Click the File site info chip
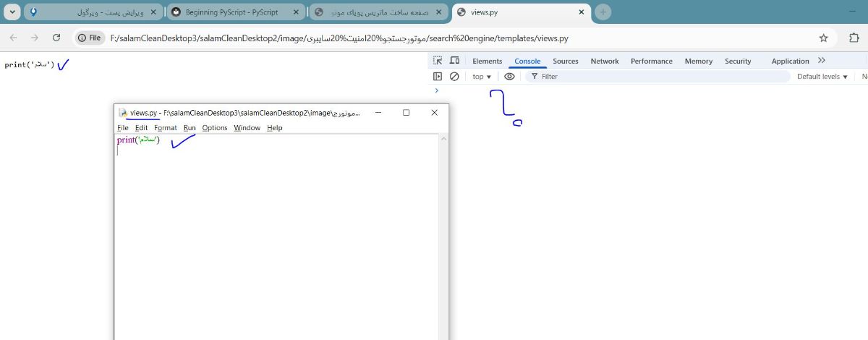868x340 pixels. [x=90, y=38]
